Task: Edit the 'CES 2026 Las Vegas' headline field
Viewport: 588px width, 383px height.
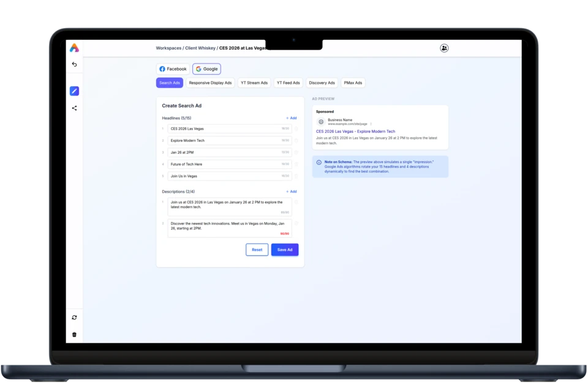Action: click(230, 128)
